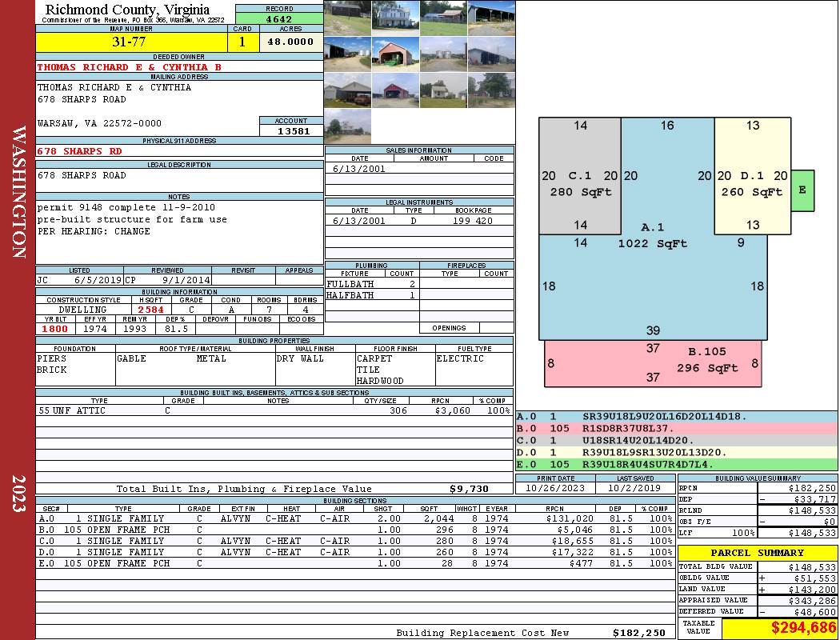The height and width of the screenshot is (640, 840).
Task: Open photo of gravel road toward silos
Action: [443, 54]
